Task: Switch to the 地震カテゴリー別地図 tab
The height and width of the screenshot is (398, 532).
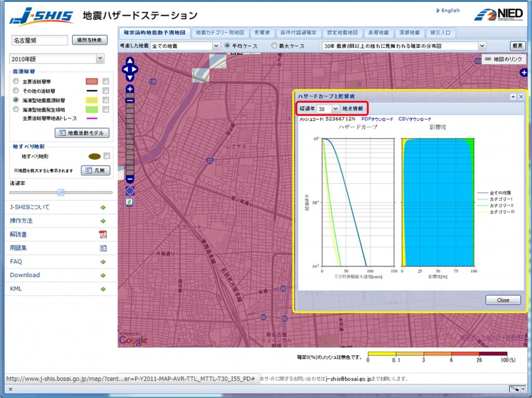Action: pos(219,32)
